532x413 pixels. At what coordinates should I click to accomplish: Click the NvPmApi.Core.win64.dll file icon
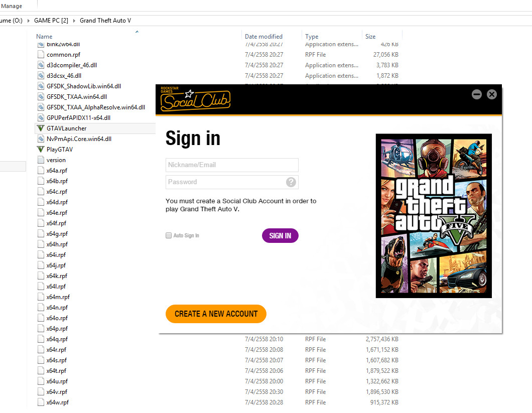click(x=41, y=139)
